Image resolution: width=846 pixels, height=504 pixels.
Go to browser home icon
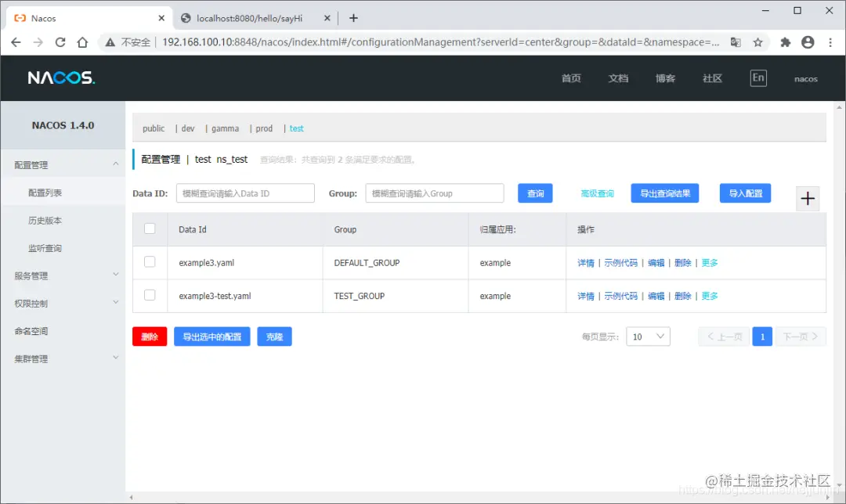coord(82,42)
